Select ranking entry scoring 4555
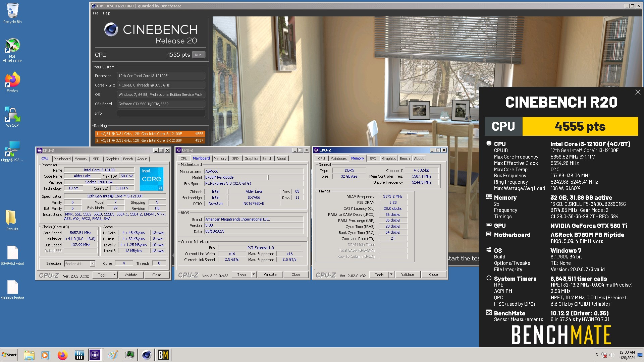 150,134
